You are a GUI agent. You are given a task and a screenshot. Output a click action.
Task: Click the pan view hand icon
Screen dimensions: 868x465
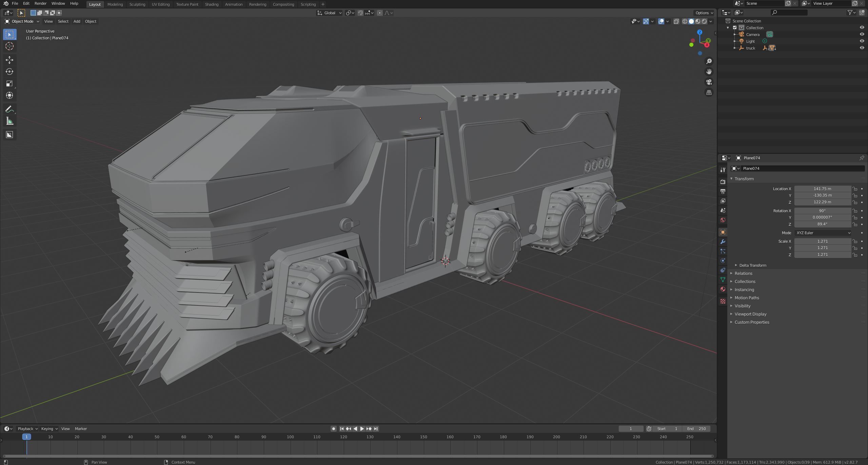point(709,72)
